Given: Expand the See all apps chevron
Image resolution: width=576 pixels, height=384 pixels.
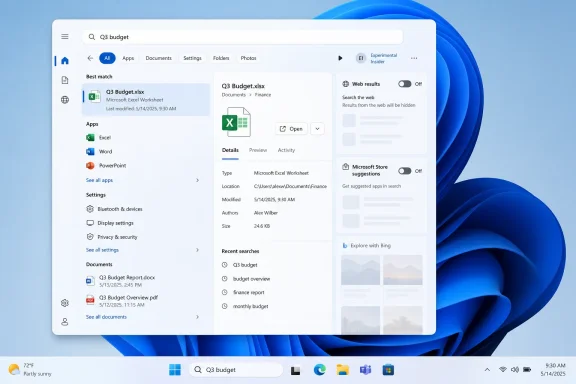Looking at the screenshot, I should pyautogui.click(x=197, y=180).
